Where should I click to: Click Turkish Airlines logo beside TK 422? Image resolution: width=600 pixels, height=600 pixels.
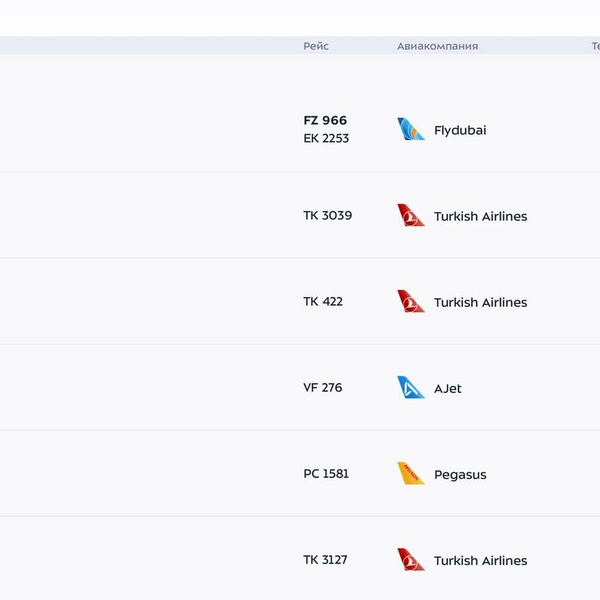(x=411, y=301)
